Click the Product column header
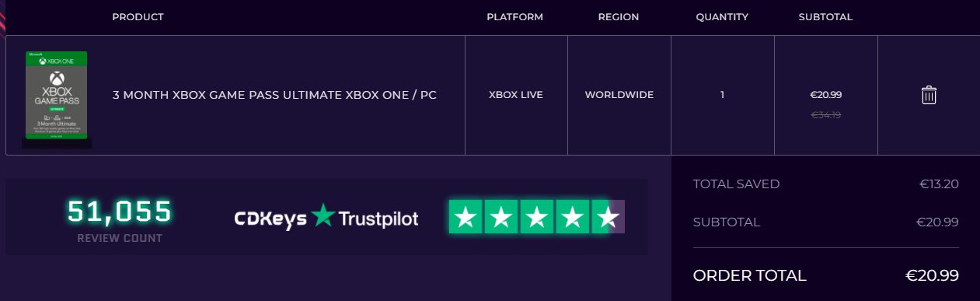This screenshot has width=980, height=301. click(x=138, y=17)
